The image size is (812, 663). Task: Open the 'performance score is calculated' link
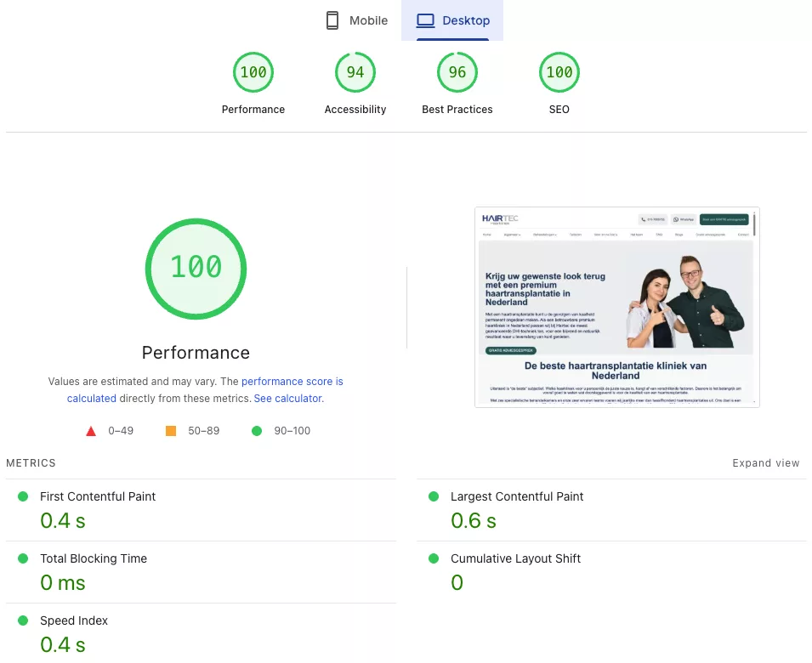click(292, 382)
